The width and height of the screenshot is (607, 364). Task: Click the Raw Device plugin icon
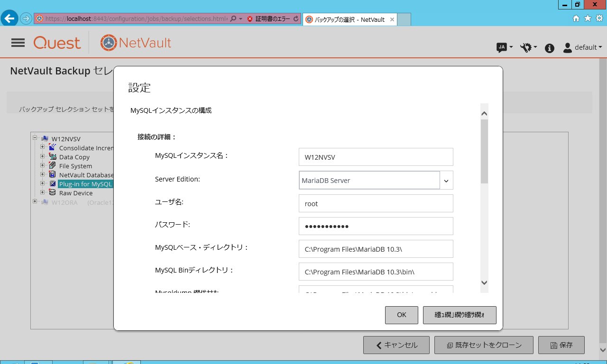point(53,193)
